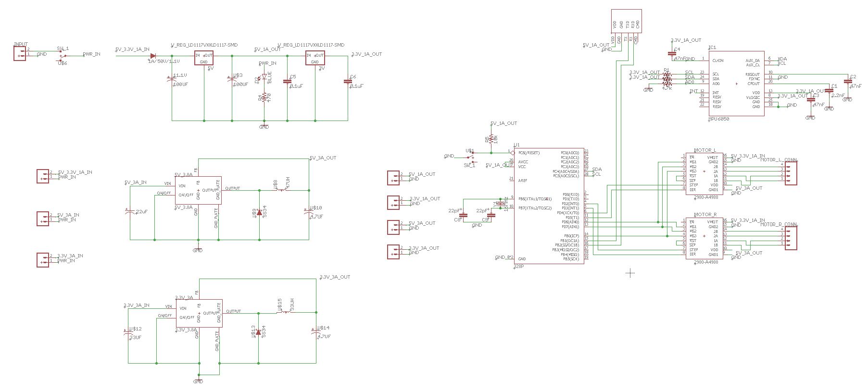This screenshot has width=868, height=390.
Task: Select the 33UH inductor symbol U$15
Action: coord(285,312)
